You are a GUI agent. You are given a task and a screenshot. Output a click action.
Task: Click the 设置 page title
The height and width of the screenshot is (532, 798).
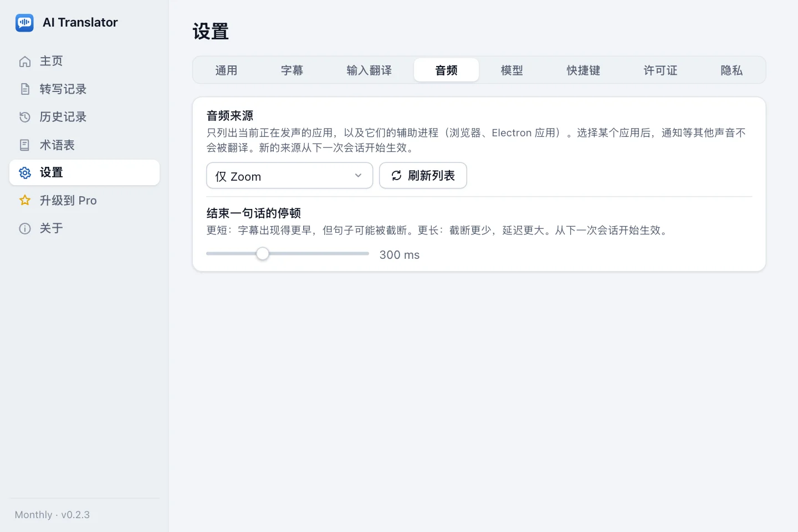click(x=211, y=32)
